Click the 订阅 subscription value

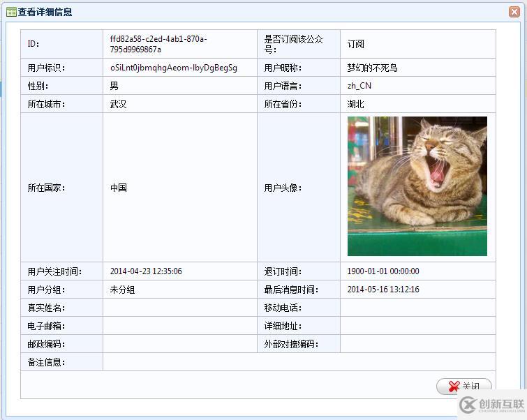click(355, 44)
